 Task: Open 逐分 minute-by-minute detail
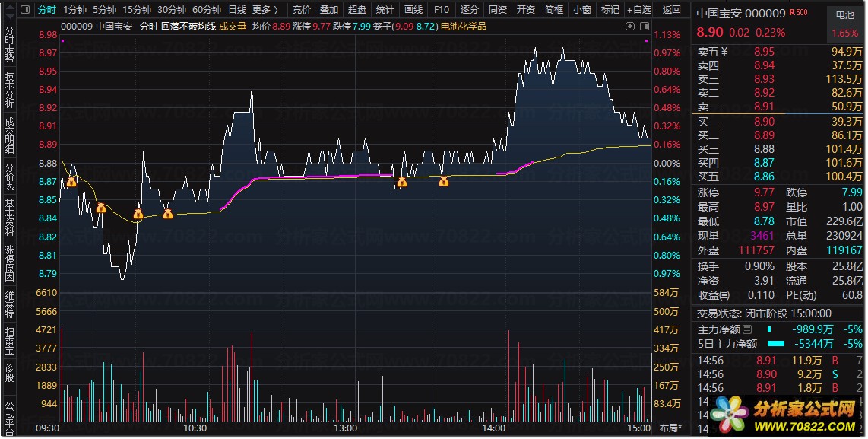tap(470, 9)
